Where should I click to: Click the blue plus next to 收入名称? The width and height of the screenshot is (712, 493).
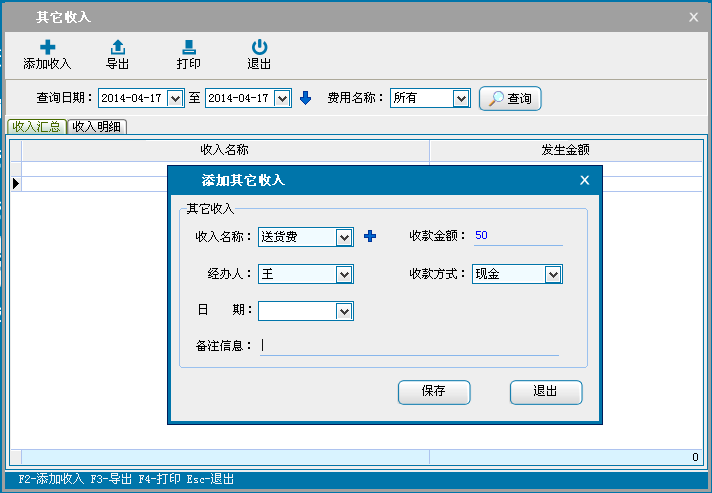point(370,236)
